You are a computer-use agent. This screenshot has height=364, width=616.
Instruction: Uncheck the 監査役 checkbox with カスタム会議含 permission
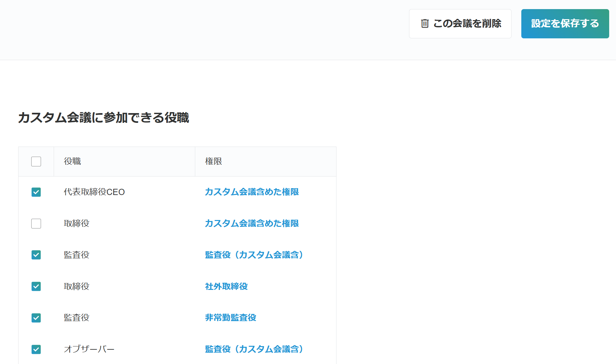(x=36, y=255)
